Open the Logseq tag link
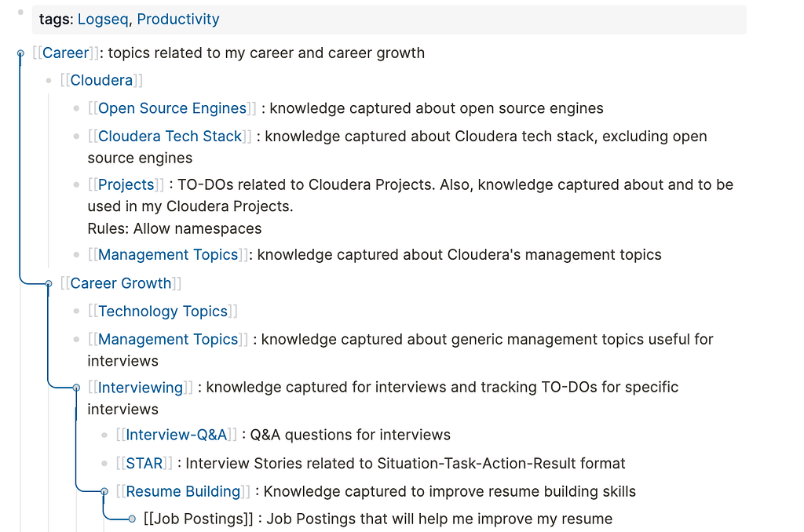The width and height of the screenshot is (804, 532). pyautogui.click(x=102, y=20)
